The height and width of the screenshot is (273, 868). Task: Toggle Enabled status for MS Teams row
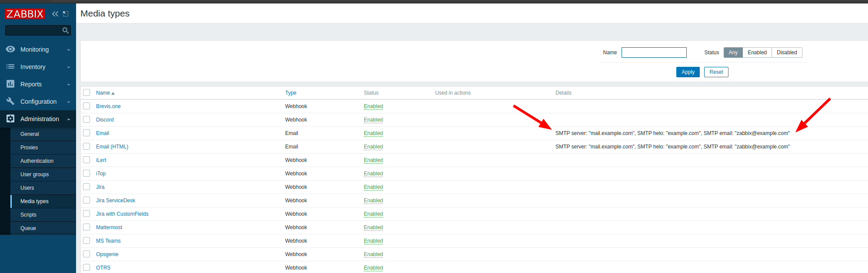coord(373,241)
